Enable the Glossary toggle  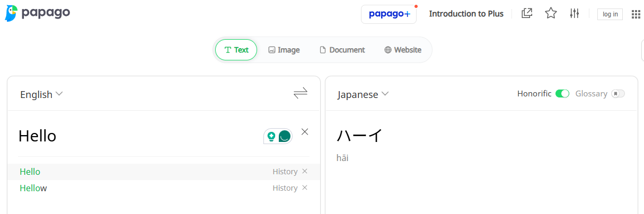(617, 94)
